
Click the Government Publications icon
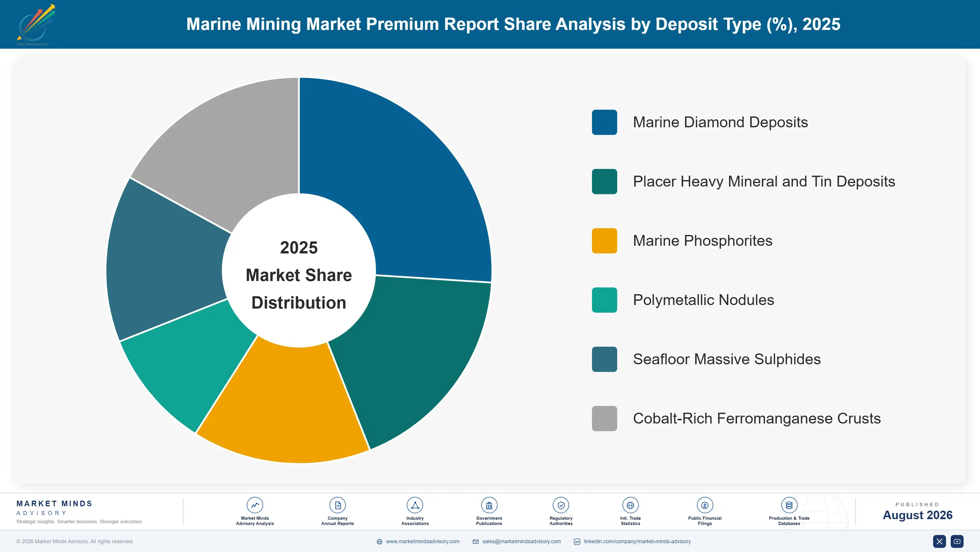click(x=489, y=505)
